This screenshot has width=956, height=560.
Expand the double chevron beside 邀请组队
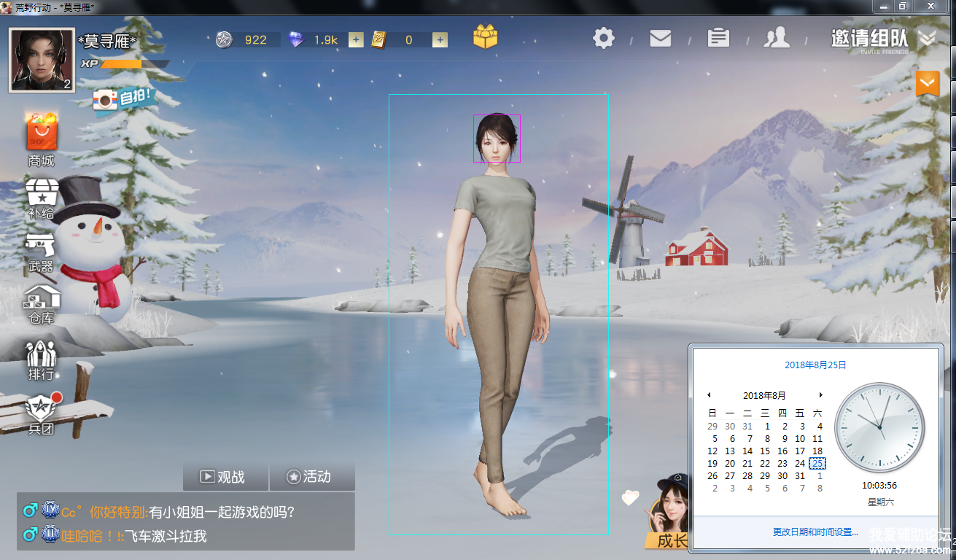coord(927,38)
